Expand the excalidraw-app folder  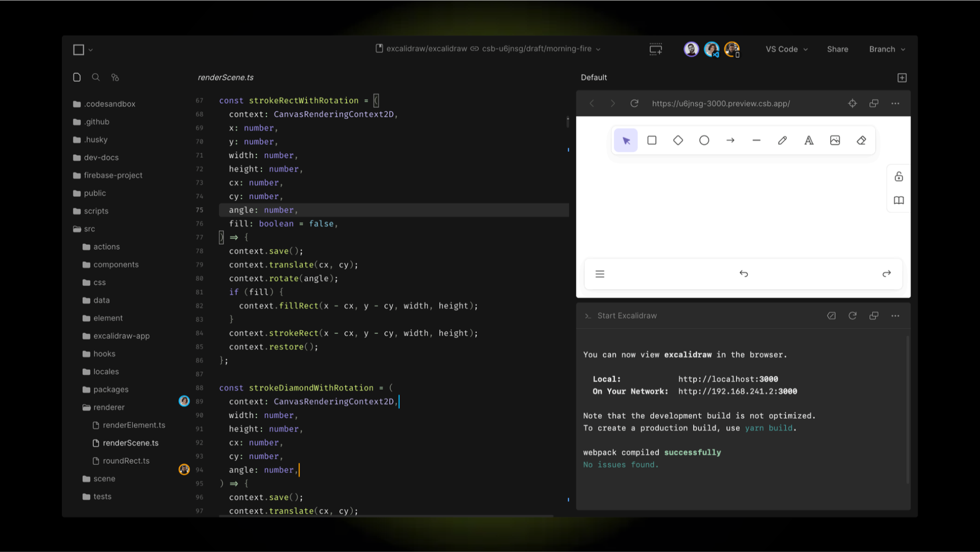pos(117,336)
